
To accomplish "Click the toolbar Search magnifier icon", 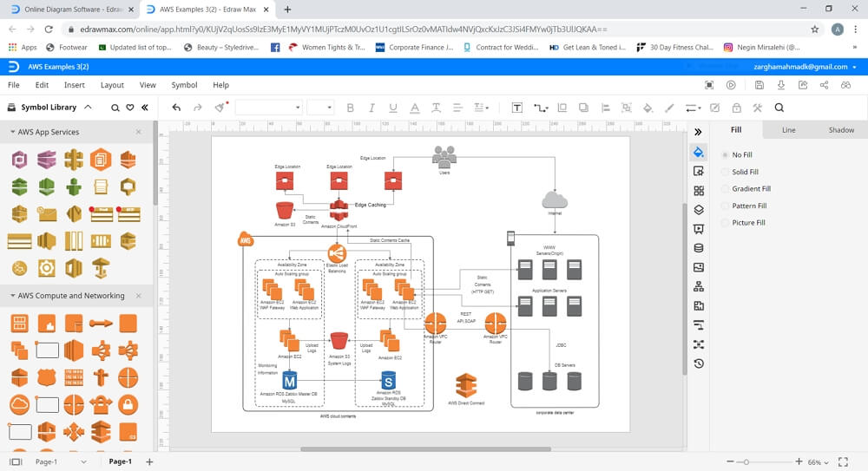I will 779,108.
